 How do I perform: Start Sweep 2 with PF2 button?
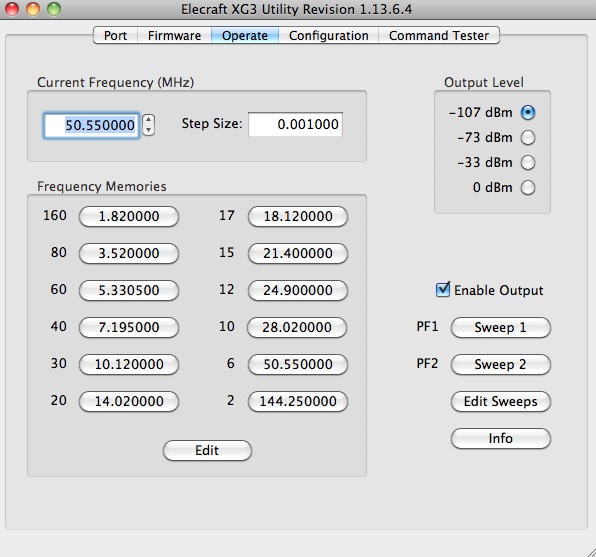[x=501, y=364]
